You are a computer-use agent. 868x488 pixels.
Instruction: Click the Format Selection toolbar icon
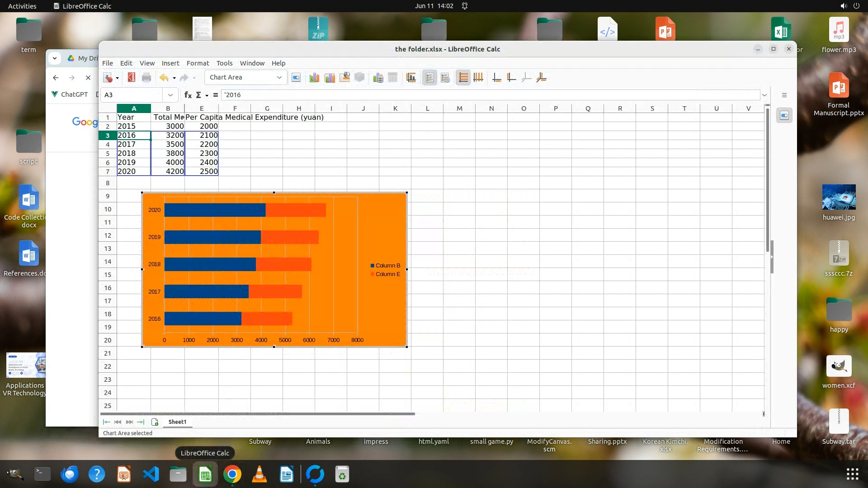tap(296, 78)
